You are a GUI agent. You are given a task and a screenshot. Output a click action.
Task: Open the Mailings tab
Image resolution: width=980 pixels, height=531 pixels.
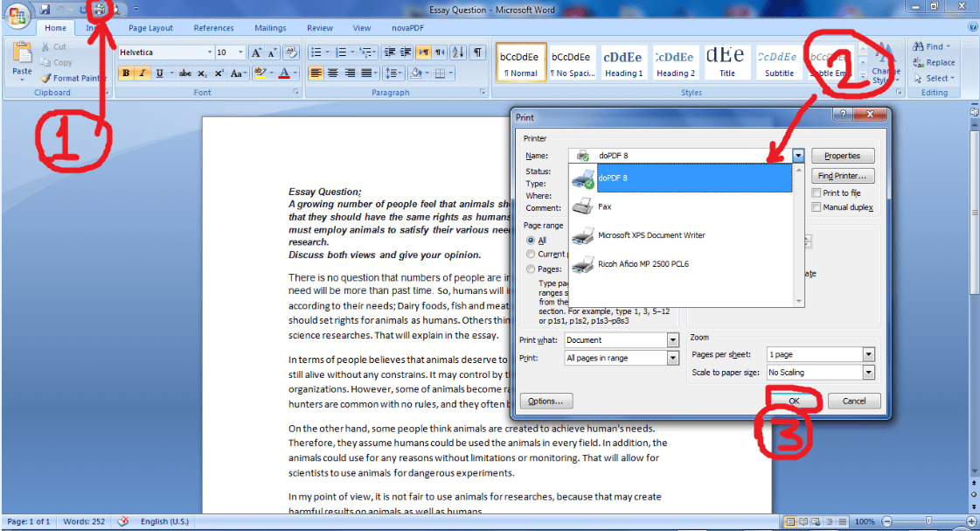pyautogui.click(x=270, y=28)
